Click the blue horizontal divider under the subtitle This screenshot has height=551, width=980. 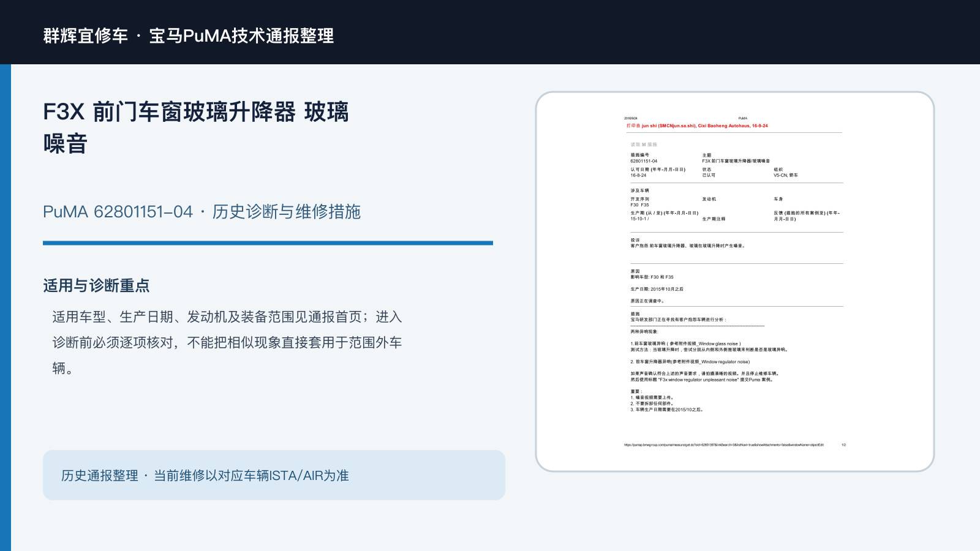click(268, 243)
